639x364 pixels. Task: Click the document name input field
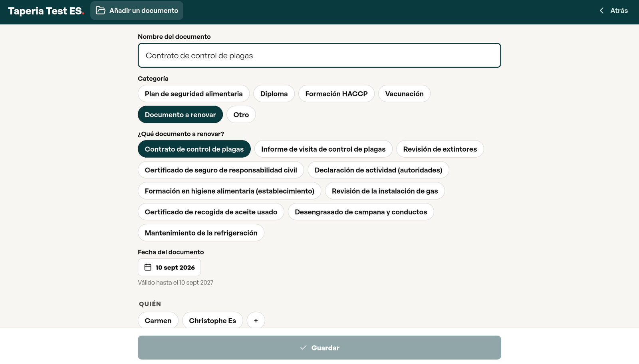click(319, 55)
